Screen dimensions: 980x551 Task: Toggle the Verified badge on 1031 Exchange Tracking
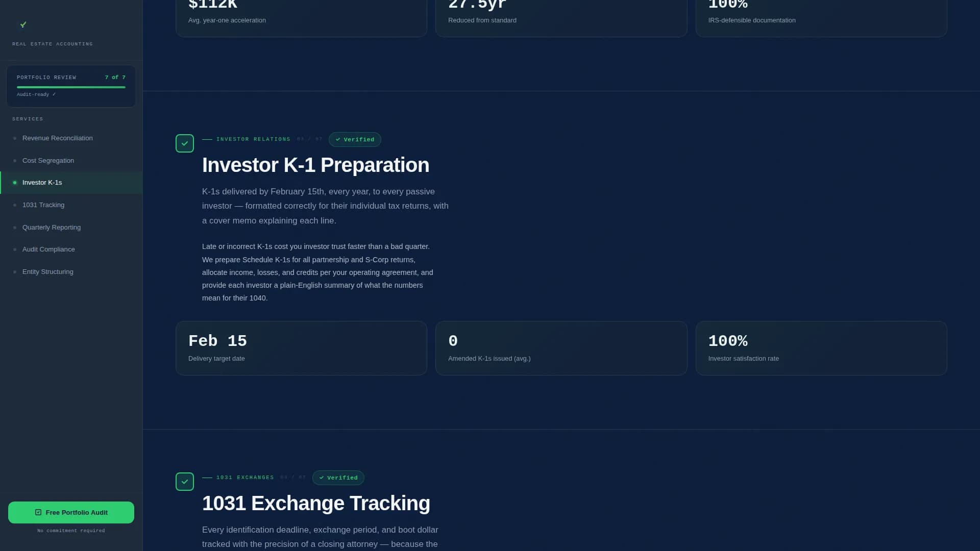tap(338, 478)
